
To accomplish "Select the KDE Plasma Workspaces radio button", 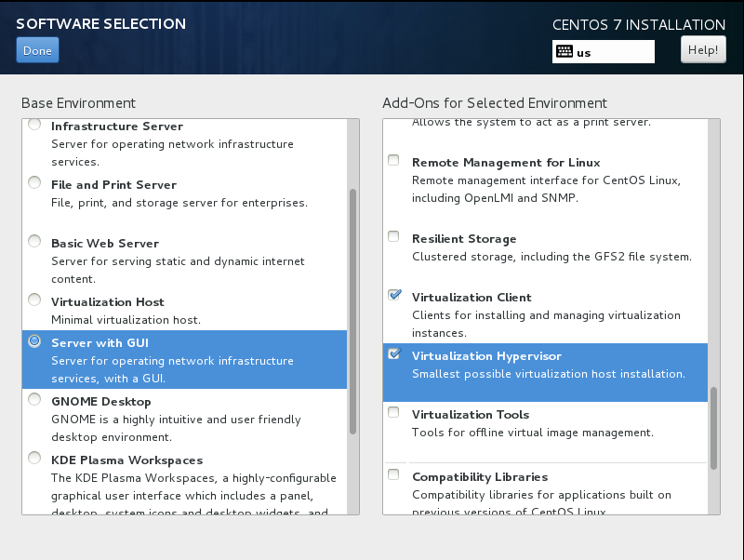I will 34,458.
